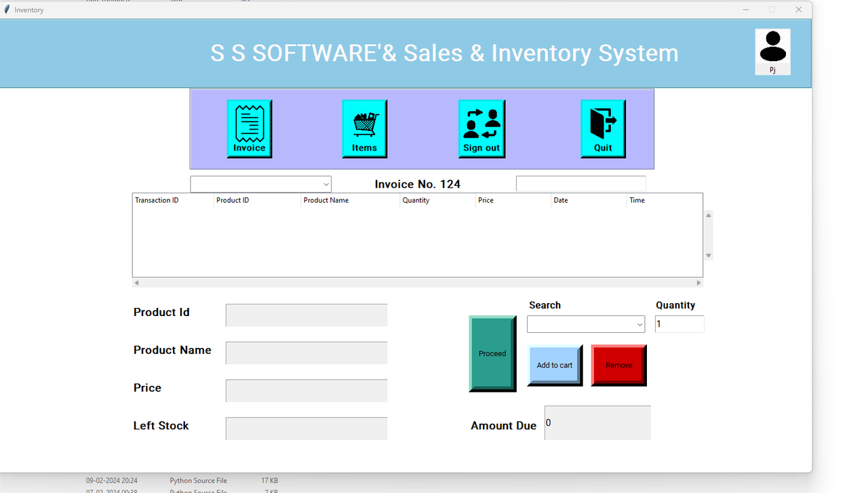Focus the Quantity input field
868x493 pixels.
[x=679, y=324]
